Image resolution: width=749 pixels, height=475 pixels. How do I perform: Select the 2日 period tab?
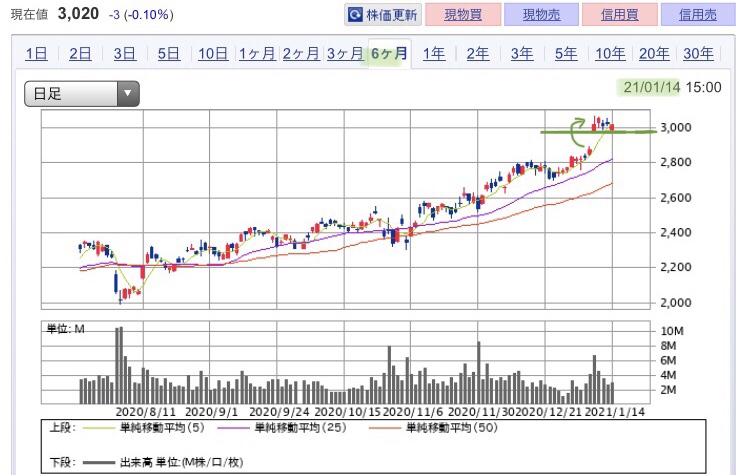point(80,54)
